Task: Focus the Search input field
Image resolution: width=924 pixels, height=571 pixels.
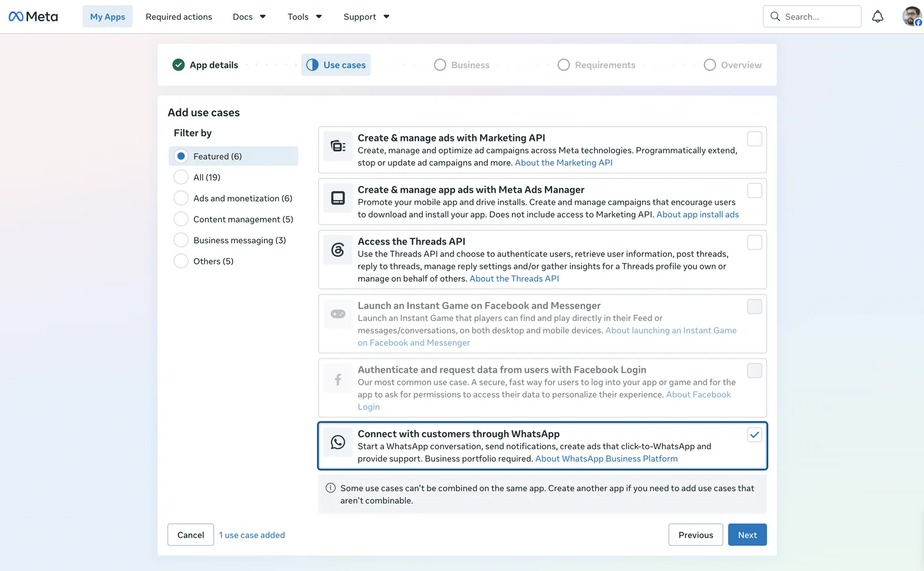Action: tap(812, 17)
